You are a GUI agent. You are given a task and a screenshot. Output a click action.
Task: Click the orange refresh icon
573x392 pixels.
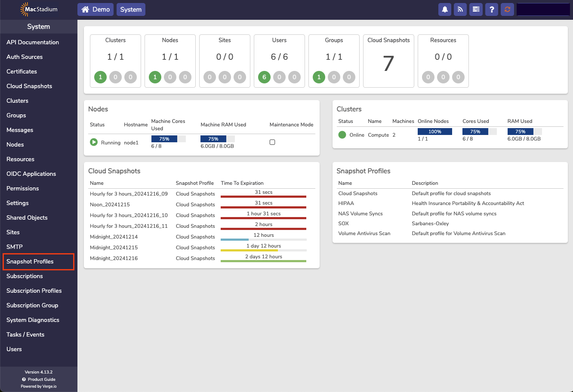coord(507,9)
